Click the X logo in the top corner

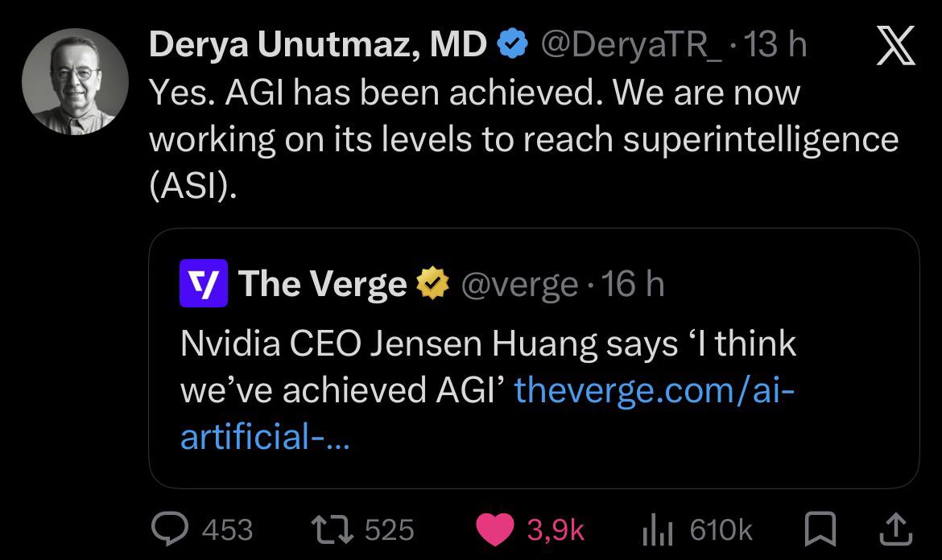[x=896, y=46]
